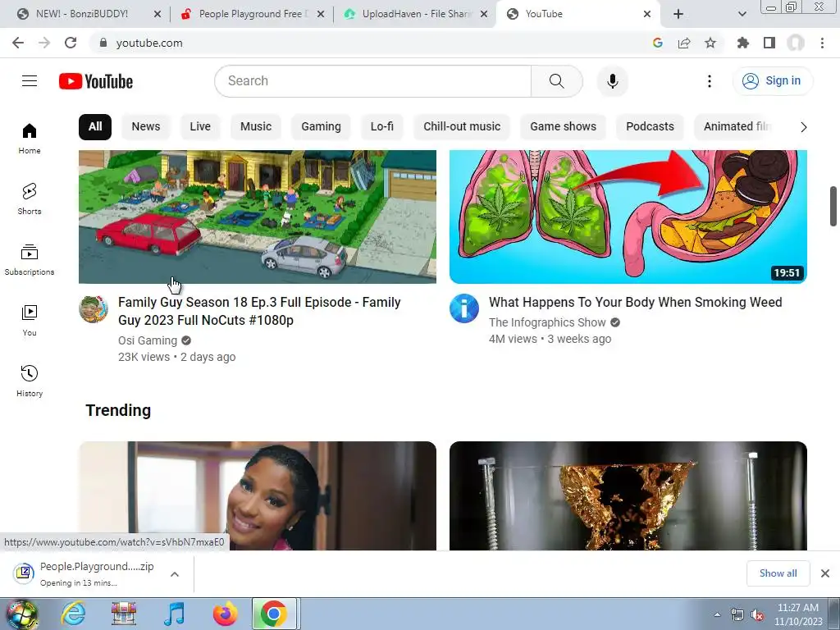Viewport: 840px width, 630px height.
Task: Expand People.Playground zip download options
Action: click(x=174, y=574)
